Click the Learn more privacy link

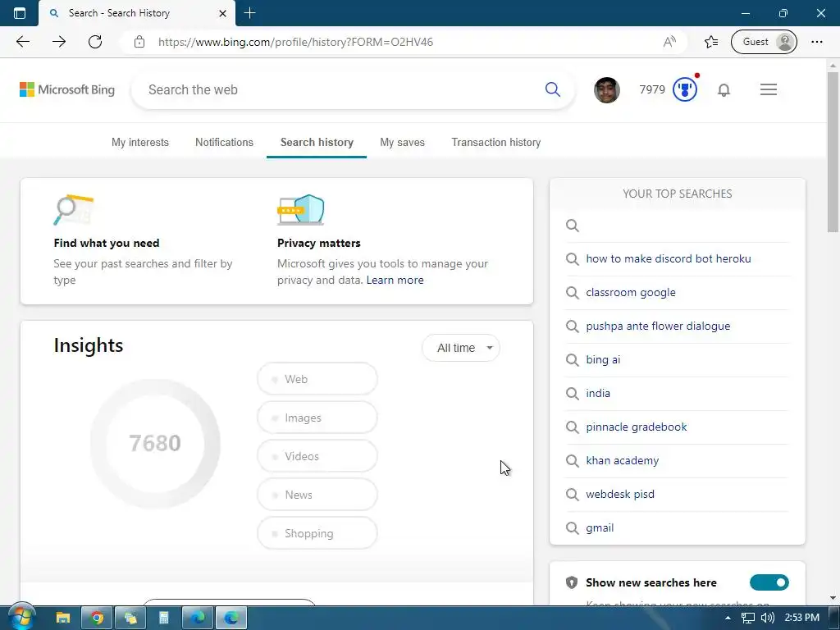395,281
